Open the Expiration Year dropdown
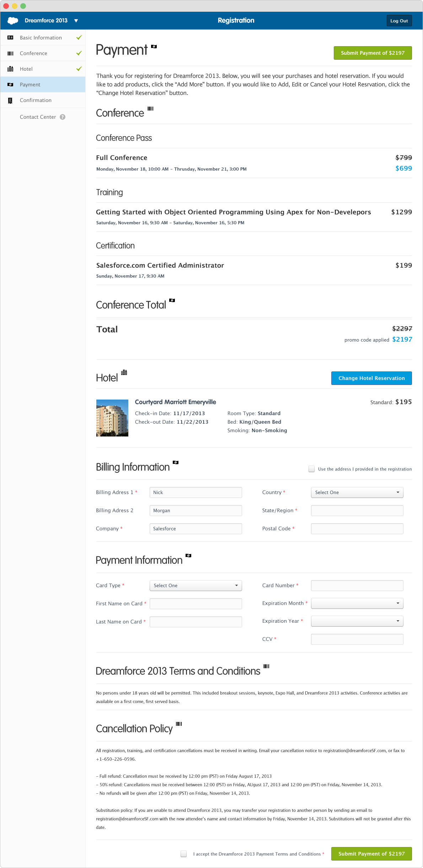 tap(357, 621)
